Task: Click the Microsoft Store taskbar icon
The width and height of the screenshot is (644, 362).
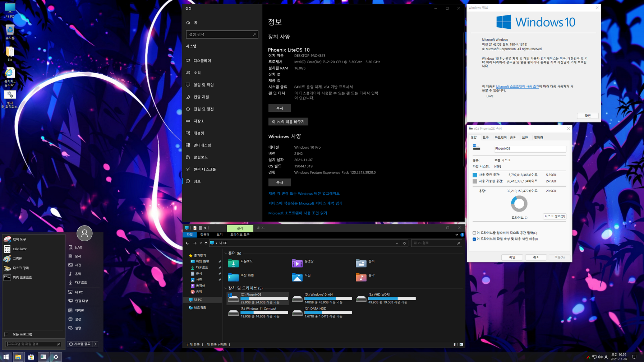Action: pos(31,357)
